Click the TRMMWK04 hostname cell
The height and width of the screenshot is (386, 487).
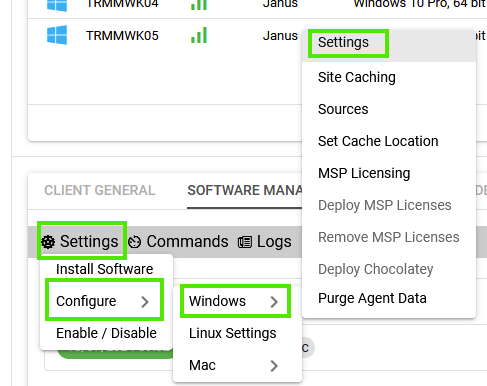click(122, 4)
